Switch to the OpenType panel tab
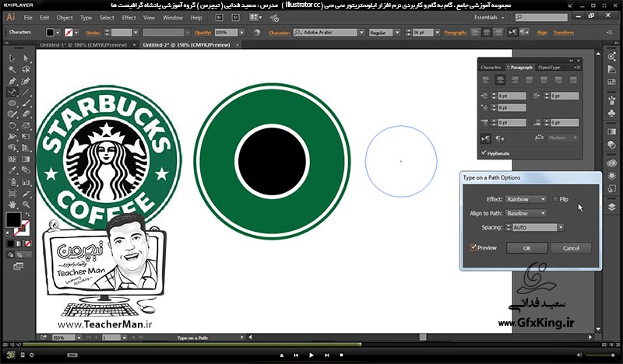The width and height of the screenshot is (623, 364). tap(549, 68)
